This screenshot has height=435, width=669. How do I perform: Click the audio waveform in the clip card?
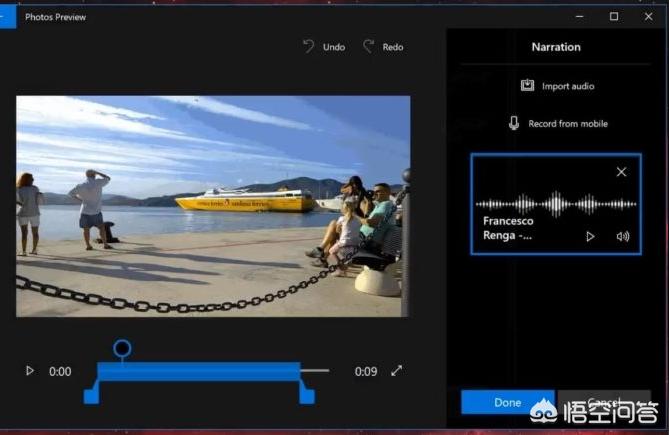click(556, 203)
